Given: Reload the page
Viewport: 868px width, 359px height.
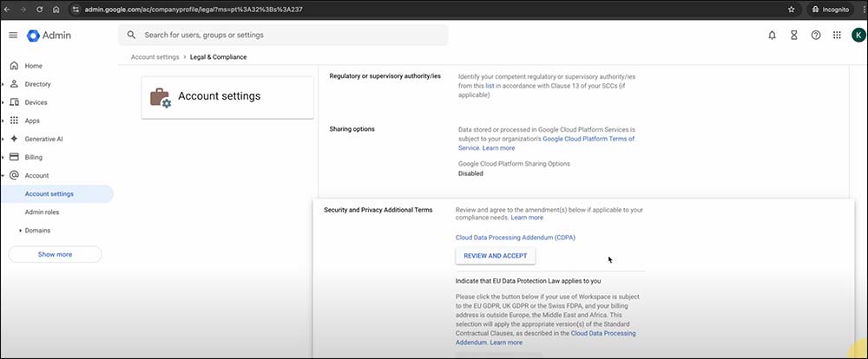Looking at the screenshot, I should point(40,10).
